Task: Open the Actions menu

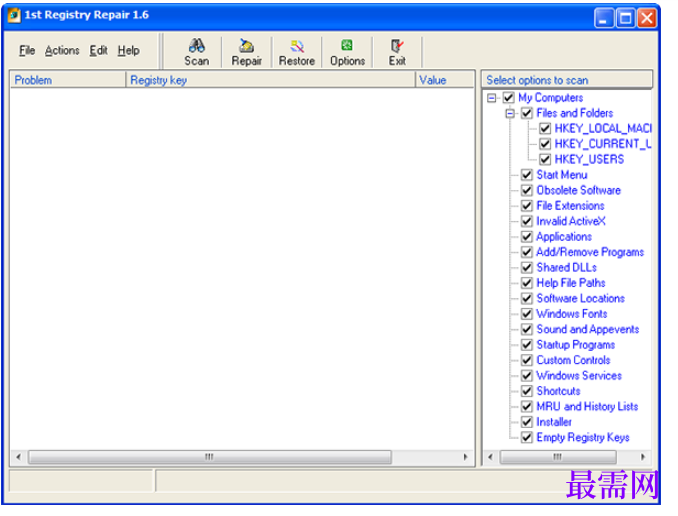Action: [x=62, y=51]
